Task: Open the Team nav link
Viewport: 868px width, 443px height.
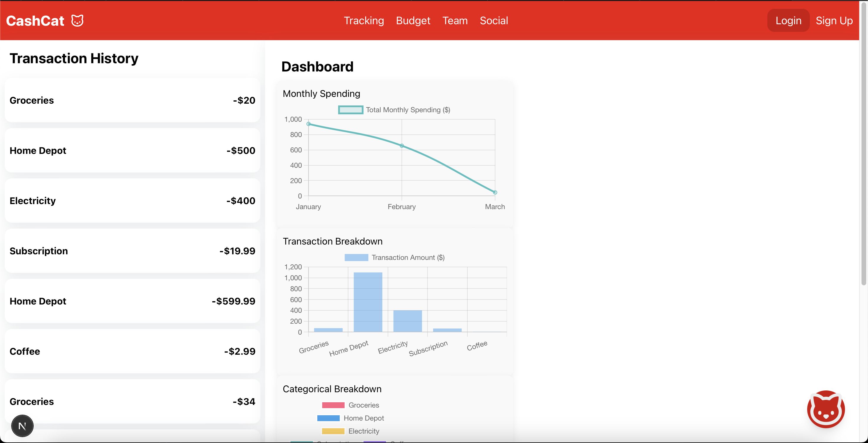Action: point(455,21)
